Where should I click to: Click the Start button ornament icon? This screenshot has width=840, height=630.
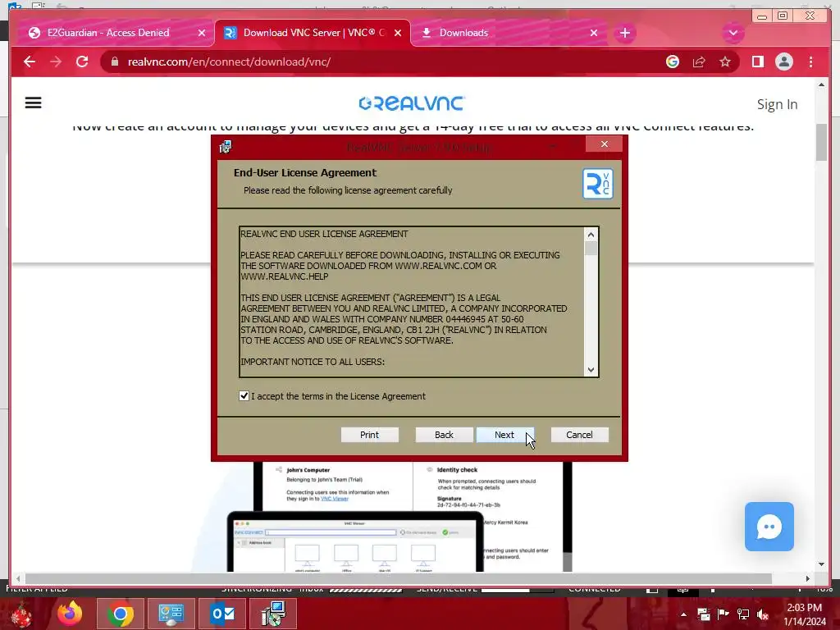point(21,614)
